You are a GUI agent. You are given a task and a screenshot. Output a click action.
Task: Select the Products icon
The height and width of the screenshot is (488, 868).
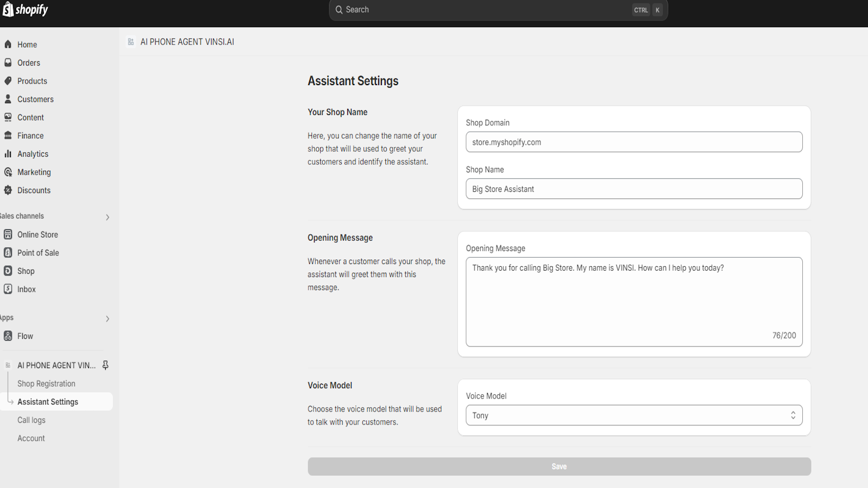pyautogui.click(x=8, y=81)
